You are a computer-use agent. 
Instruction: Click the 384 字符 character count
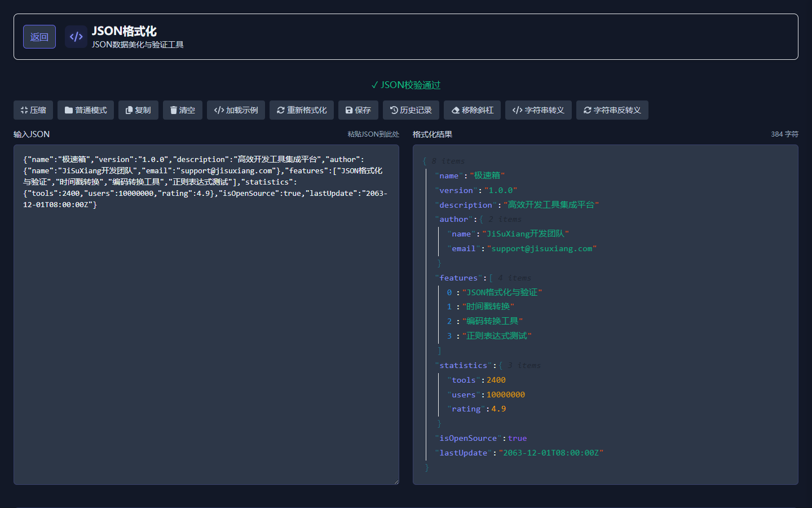[x=784, y=134]
